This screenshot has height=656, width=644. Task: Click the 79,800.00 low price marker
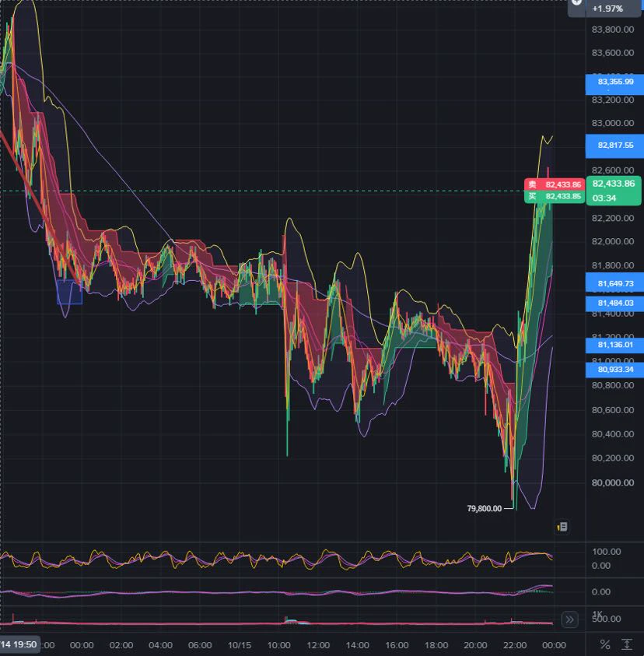point(484,508)
